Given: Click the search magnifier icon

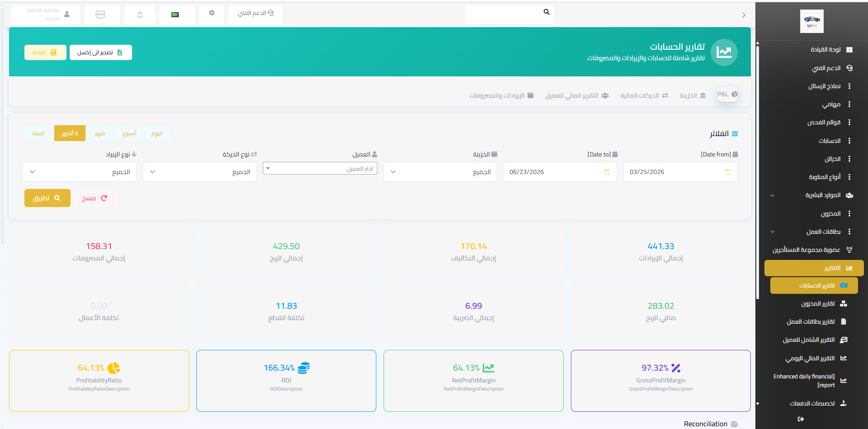Looking at the screenshot, I should coord(546,12).
